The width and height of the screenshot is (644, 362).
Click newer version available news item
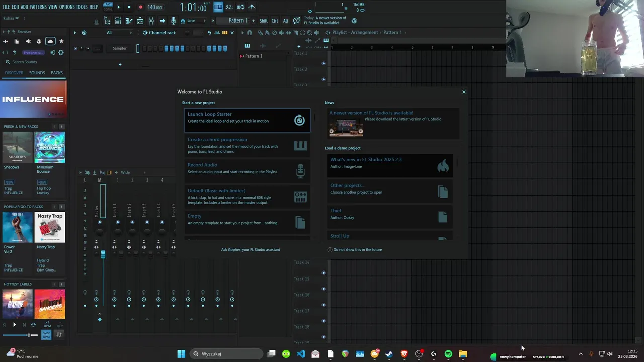click(x=392, y=124)
